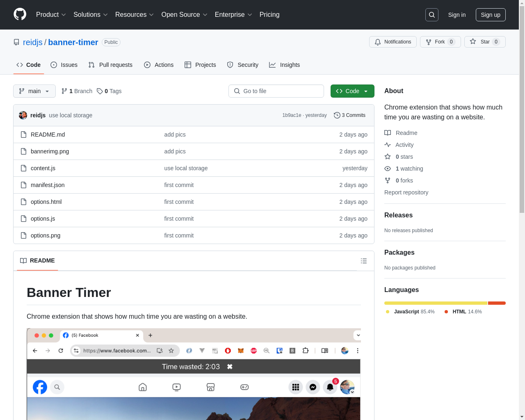This screenshot has height=420, width=525.
Task: Open the options.js file
Action: (43, 219)
